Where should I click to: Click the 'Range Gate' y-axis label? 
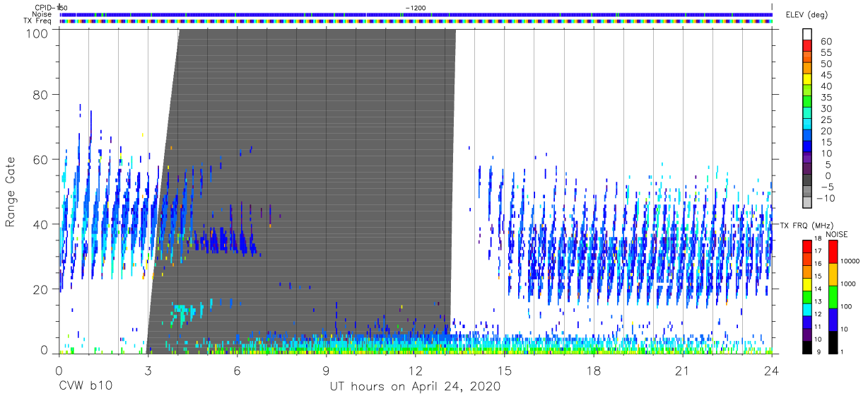click(x=11, y=192)
